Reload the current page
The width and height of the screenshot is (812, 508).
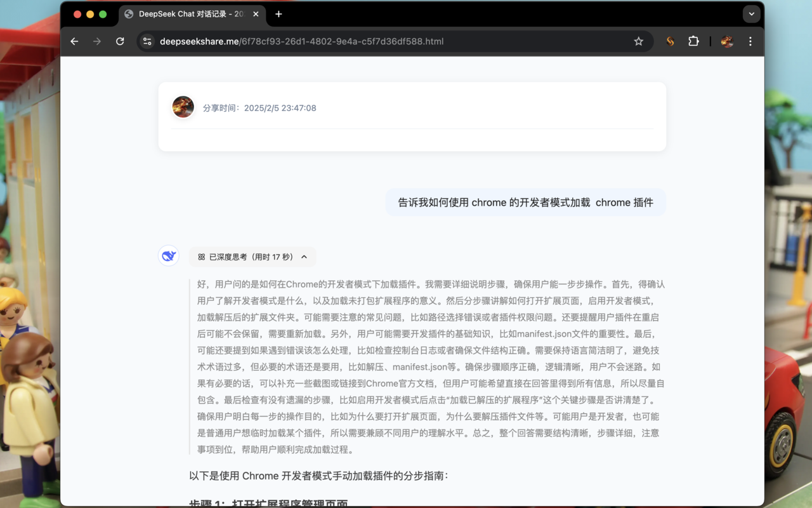pyautogui.click(x=120, y=41)
